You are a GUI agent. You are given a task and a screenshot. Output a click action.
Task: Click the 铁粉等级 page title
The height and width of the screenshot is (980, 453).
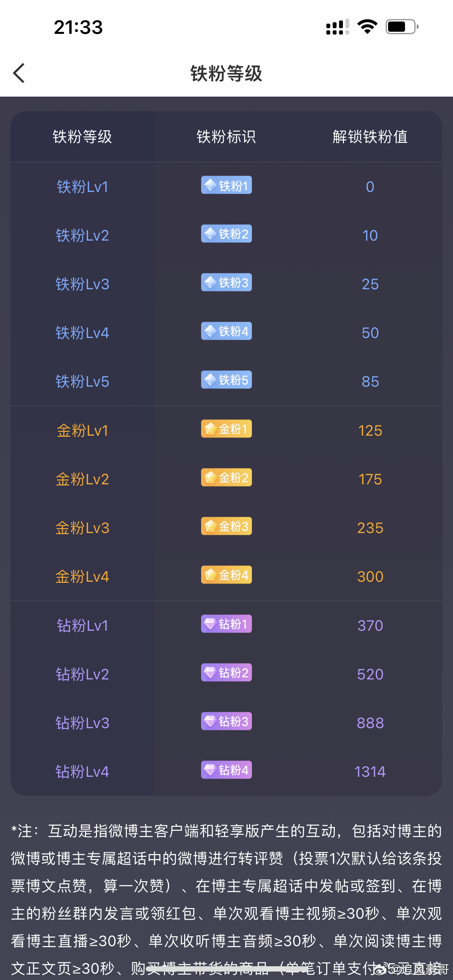226,74
